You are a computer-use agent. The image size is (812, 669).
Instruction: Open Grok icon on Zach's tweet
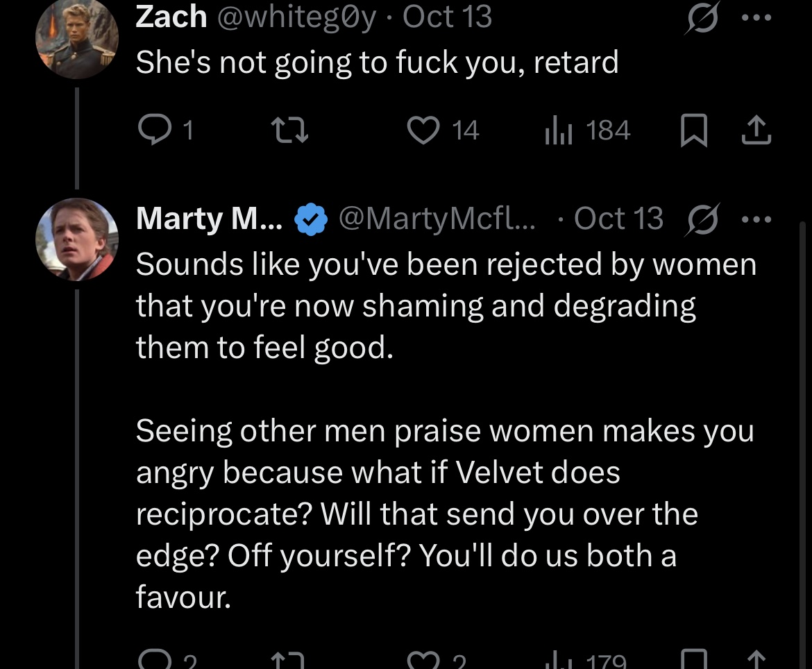coord(703,17)
